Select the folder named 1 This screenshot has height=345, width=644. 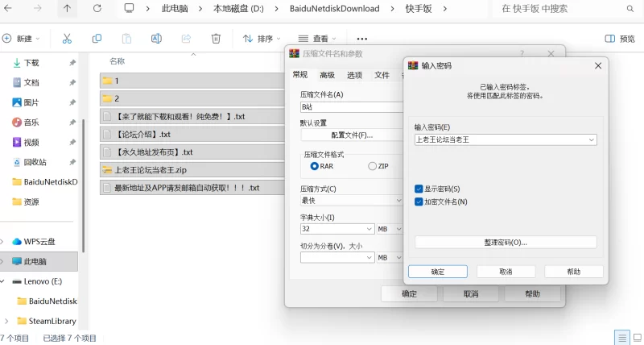[192, 81]
